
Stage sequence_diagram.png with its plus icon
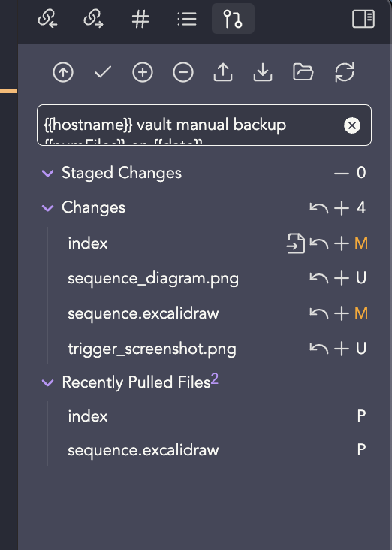pos(342,279)
